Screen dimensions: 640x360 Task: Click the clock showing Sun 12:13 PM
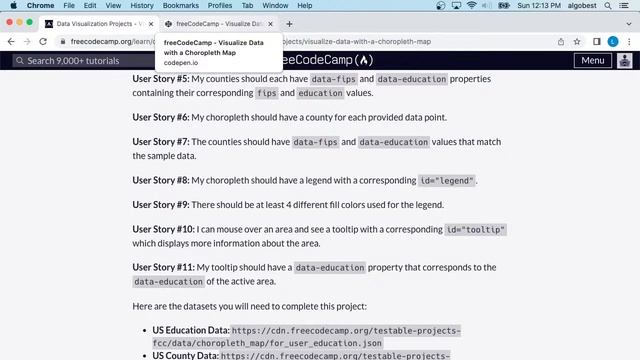(539, 5)
